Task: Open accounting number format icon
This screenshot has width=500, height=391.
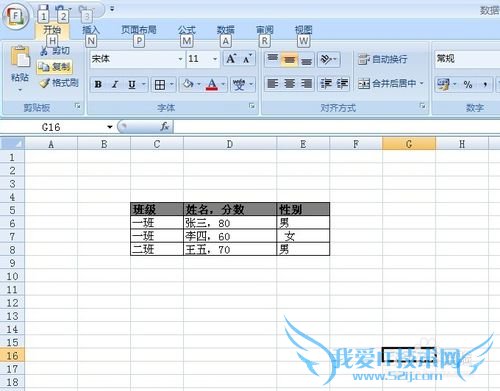Action: pos(444,84)
